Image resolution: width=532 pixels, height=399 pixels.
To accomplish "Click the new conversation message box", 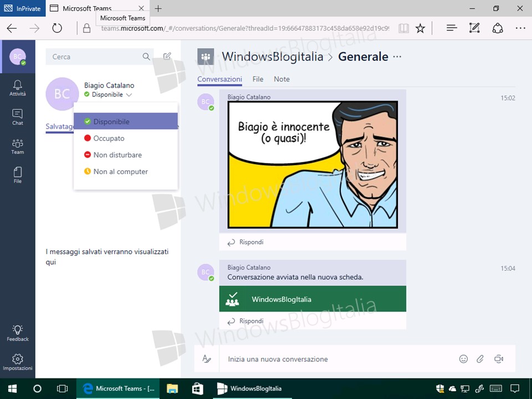I will click(x=339, y=359).
